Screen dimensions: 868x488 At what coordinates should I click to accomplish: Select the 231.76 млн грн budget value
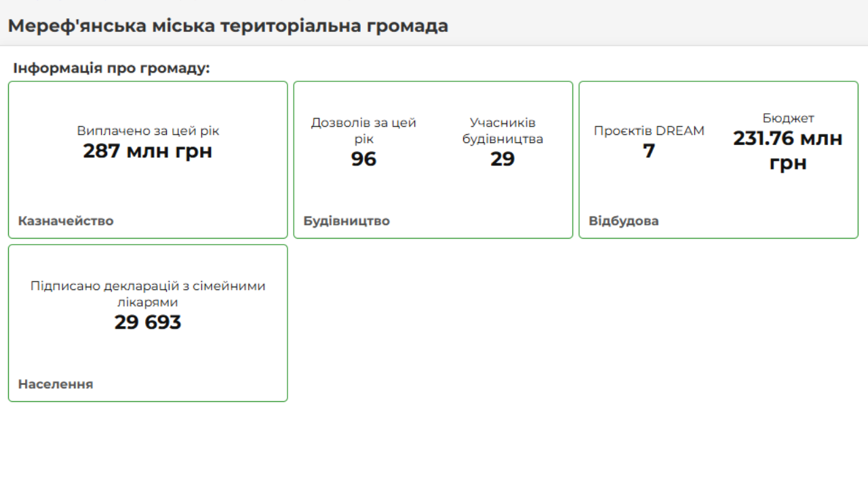click(x=788, y=150)
